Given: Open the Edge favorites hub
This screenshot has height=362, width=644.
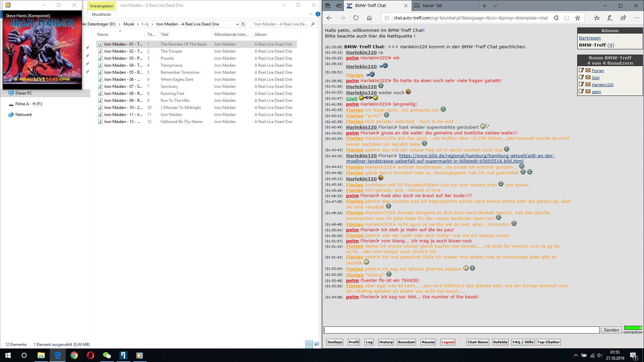Looking at the screenshot, I should [x=597, y=18].
